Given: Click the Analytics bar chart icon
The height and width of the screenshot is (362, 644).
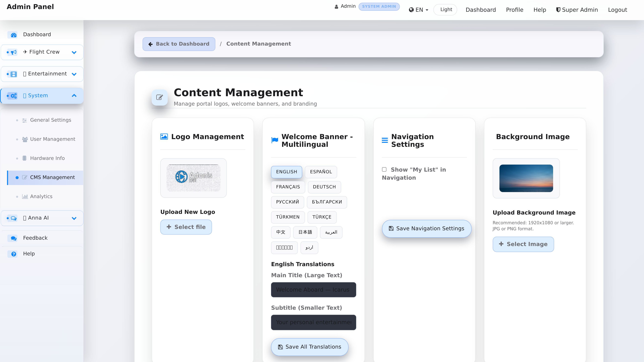Looking at the screenshot, I should click(x=25, y=197).
